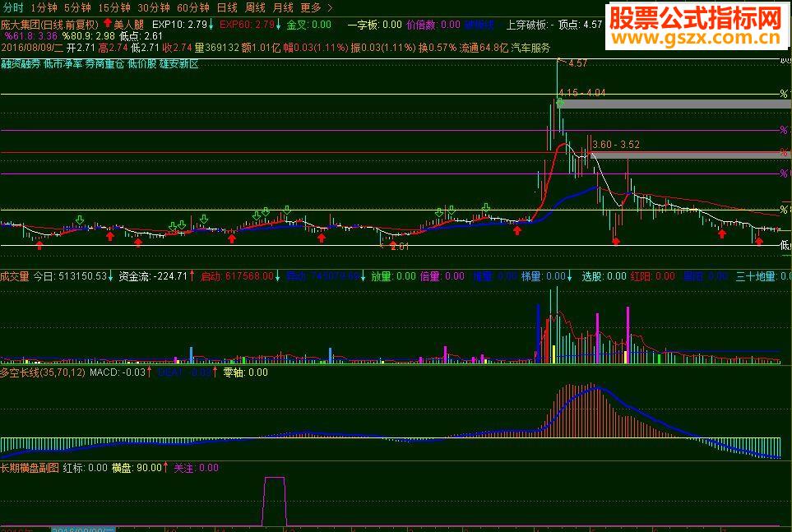Image resolution: width=792 pixels, height=532 pixels.
Task: Click the 资金流: -224.71 value
Action: (153, 276)
